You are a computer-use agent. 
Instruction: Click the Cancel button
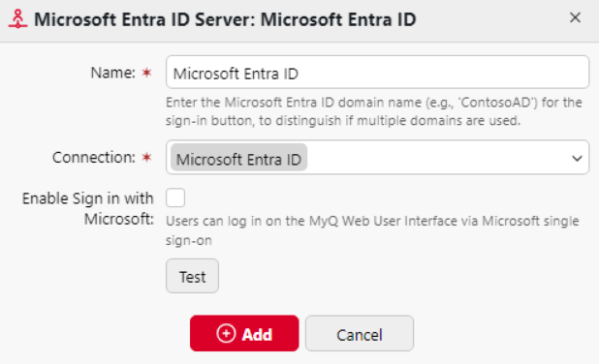(x=359, y=333)
